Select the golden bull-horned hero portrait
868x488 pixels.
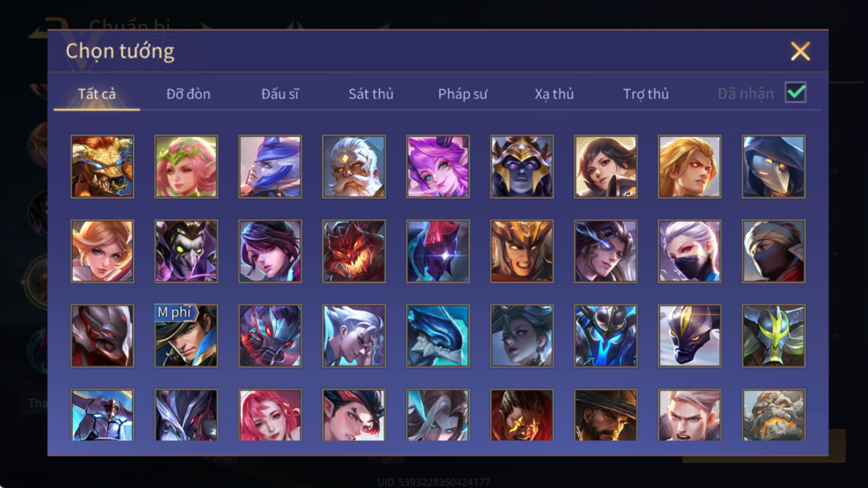[102, 167]
